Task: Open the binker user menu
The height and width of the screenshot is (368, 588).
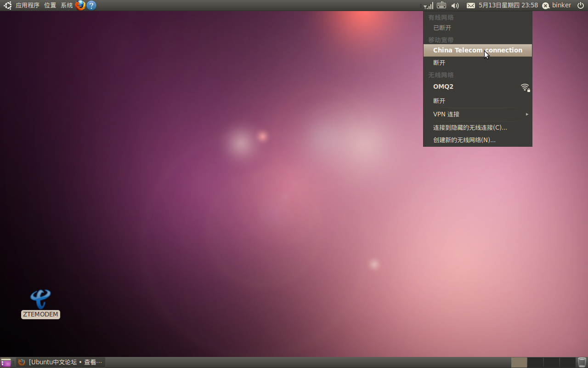Action: (556, 6)
